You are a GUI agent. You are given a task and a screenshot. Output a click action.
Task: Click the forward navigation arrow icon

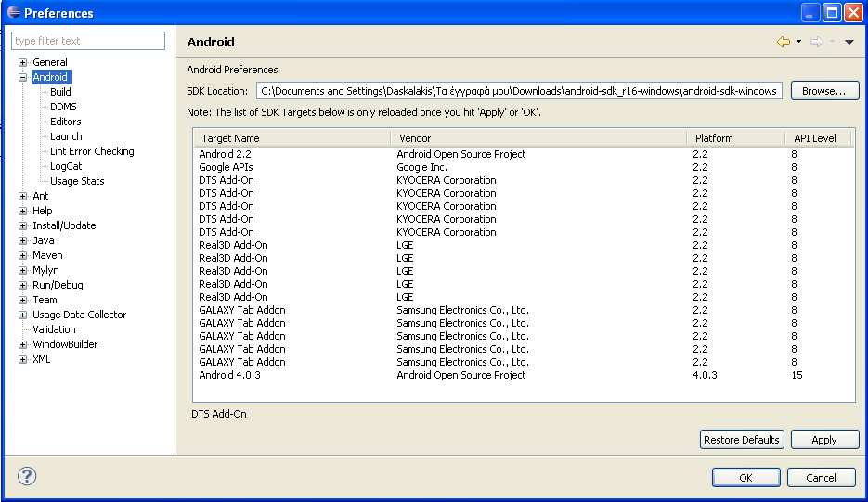click(x=817, y=42)
